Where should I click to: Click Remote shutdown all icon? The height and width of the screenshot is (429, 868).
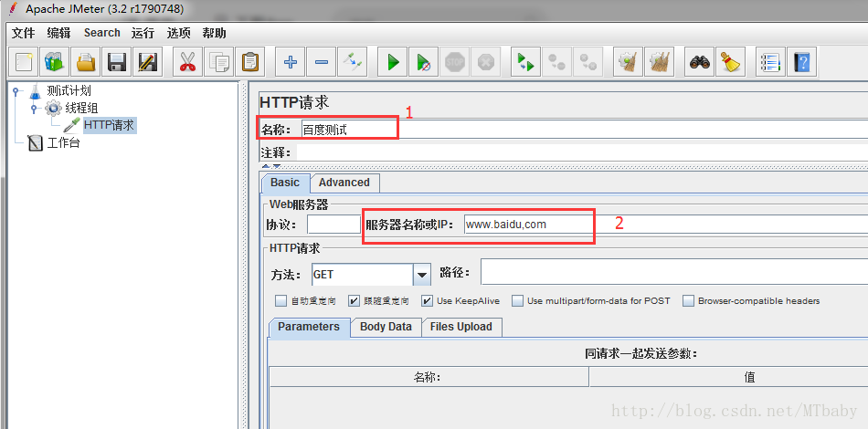pos(587,61)
